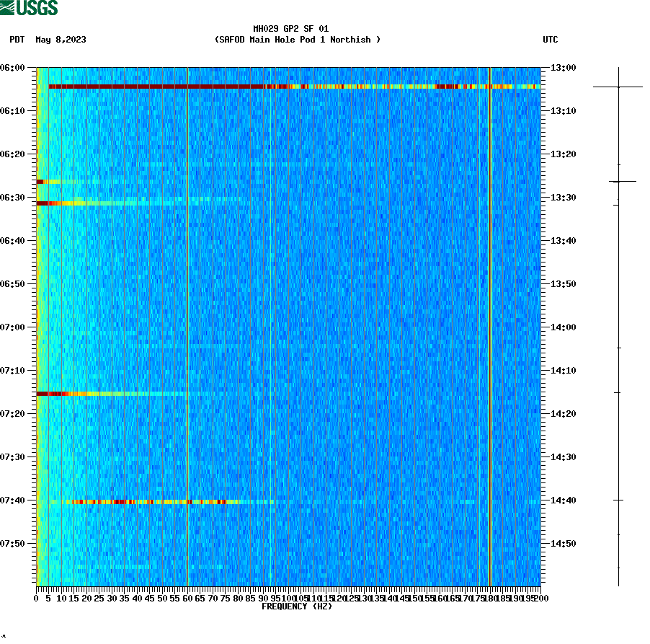Select the event streak at 06:31
This screenshot has height=644, width=650.
pos(108,204)
